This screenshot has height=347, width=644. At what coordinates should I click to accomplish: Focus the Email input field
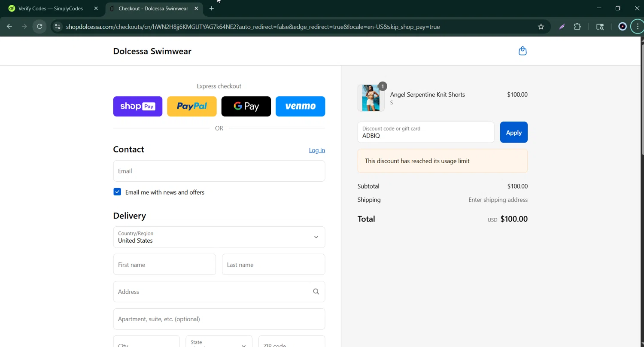click(219, 171)
